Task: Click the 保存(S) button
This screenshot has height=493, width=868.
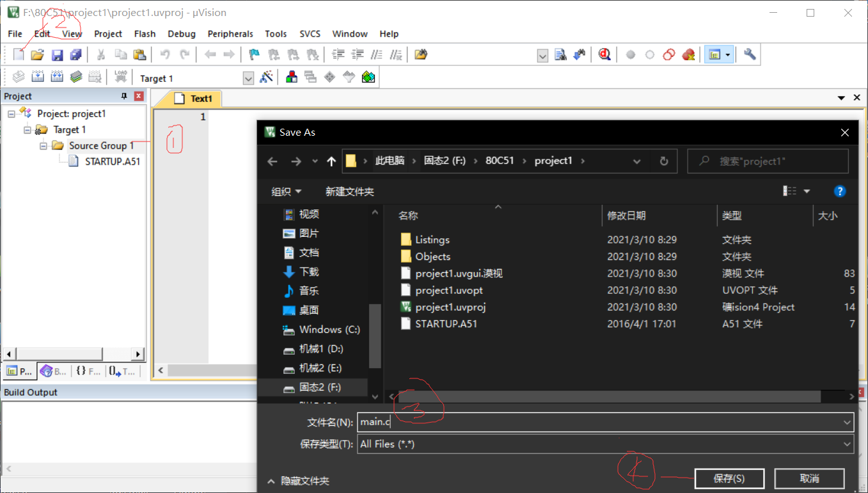Action: click(x=729, y=478)
